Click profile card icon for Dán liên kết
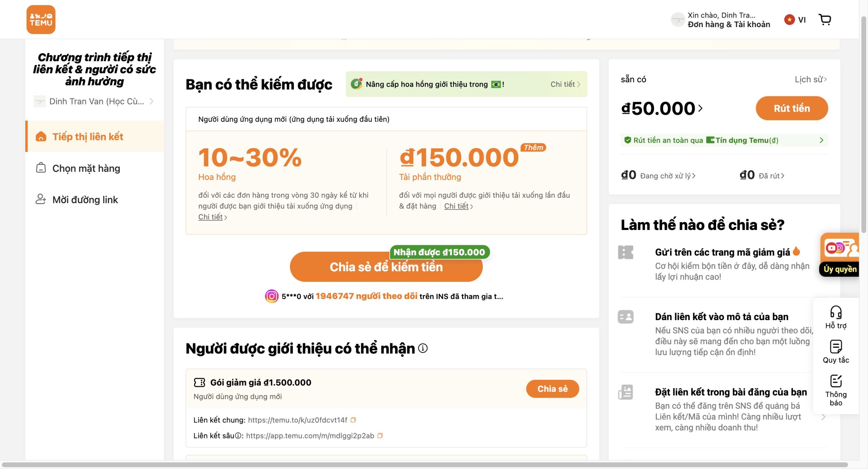 click(x=626, y=317)
